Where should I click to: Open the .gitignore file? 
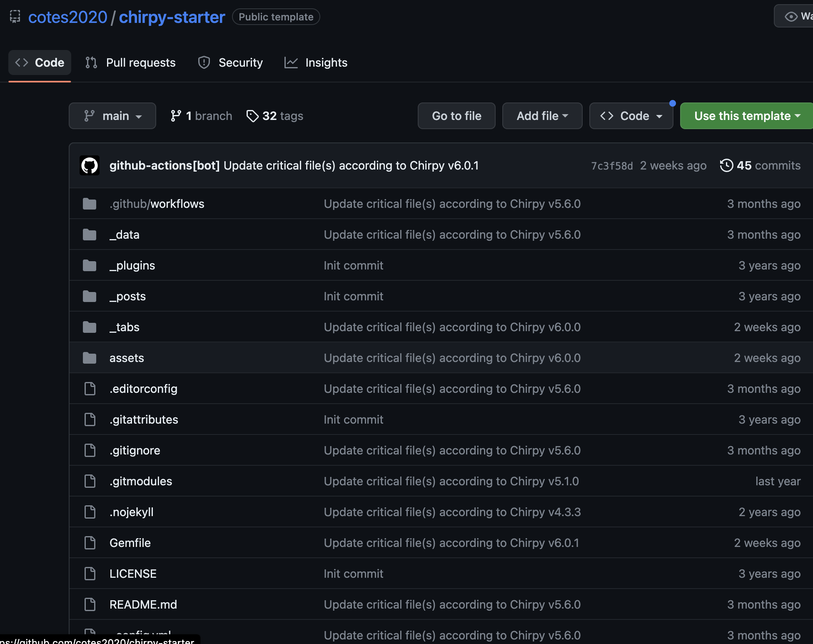click(x=135, y=450)
